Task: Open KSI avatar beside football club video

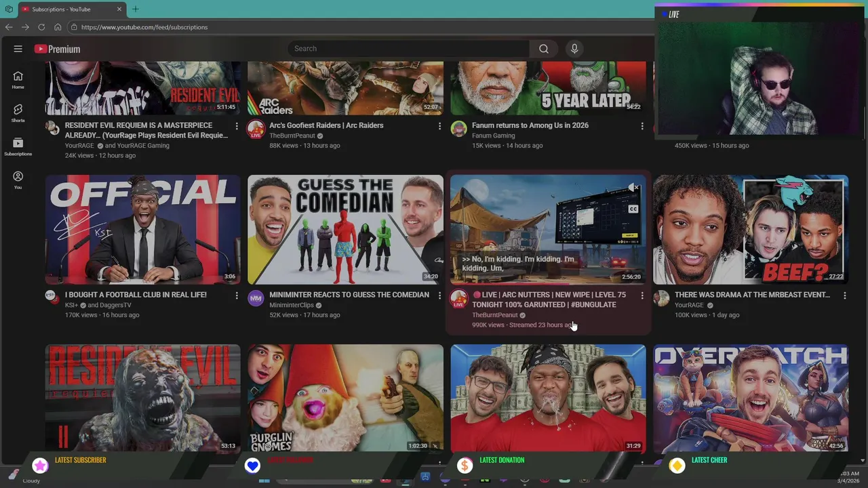Action: [x=51, y=296]
